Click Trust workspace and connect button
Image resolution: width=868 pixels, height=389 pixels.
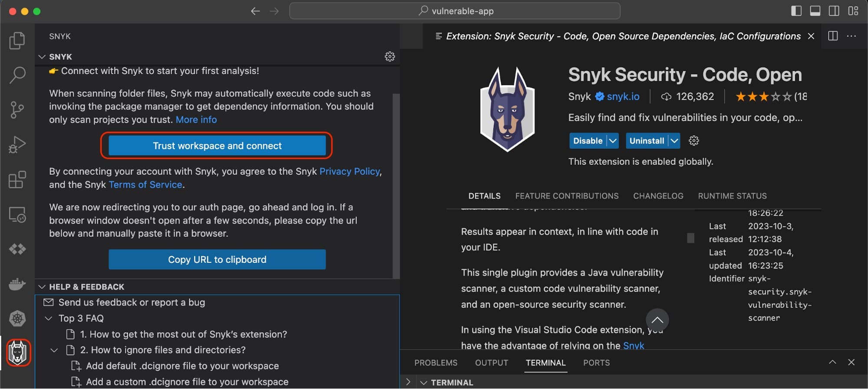217,146
